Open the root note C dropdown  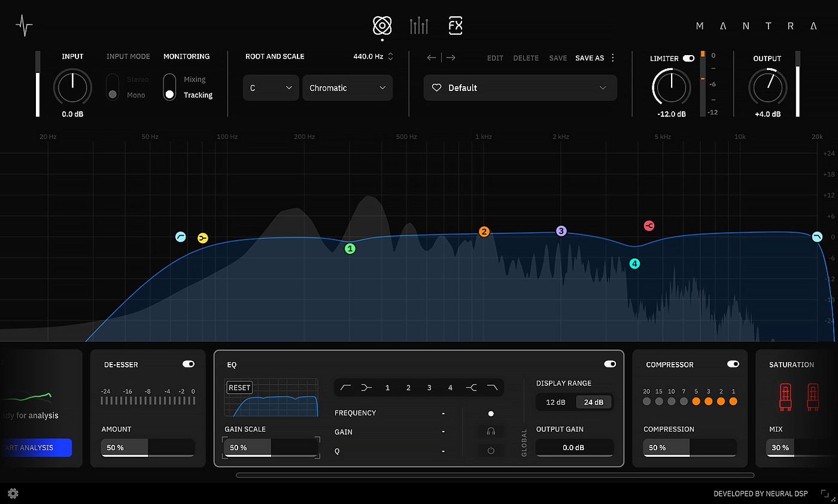click(x=271, y=88)
